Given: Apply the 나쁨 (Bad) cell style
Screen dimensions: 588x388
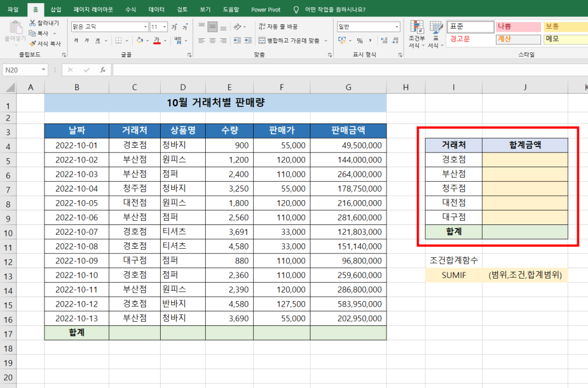Looking at the screenshot, I should coord(518,27).
